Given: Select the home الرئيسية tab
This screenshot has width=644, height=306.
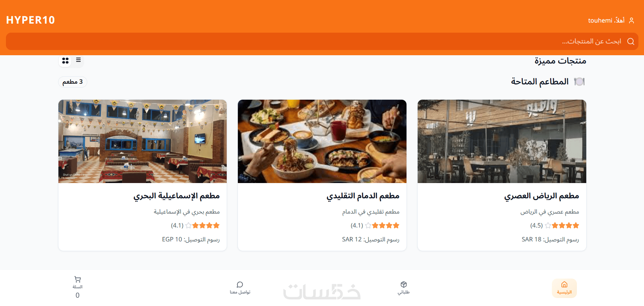Looking at the screenshot, I should [x=564, y=288].
